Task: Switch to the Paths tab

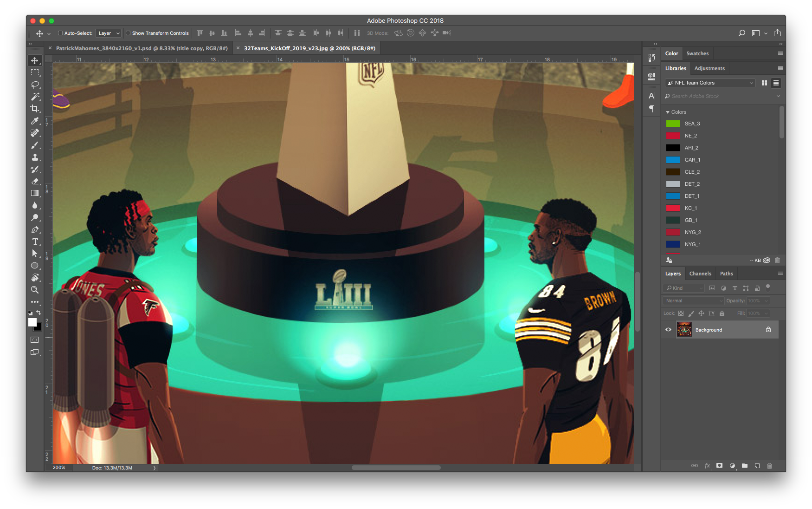Action: point(726,274)
